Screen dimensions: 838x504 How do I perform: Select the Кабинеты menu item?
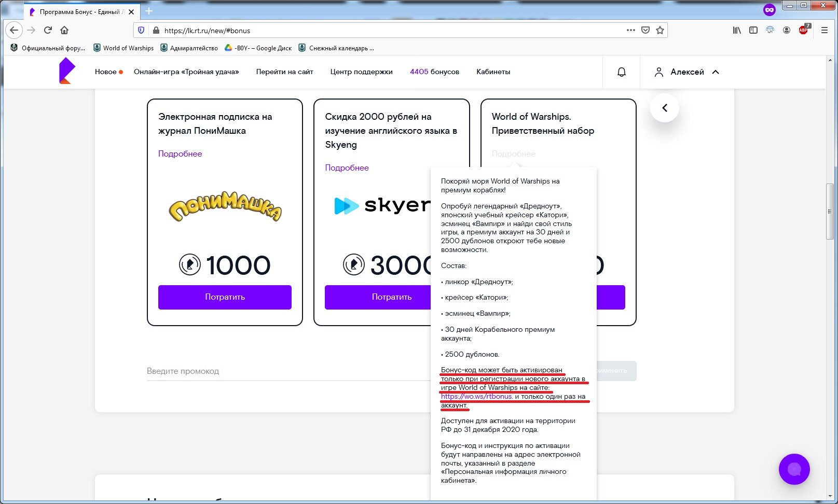coord(493,72)
